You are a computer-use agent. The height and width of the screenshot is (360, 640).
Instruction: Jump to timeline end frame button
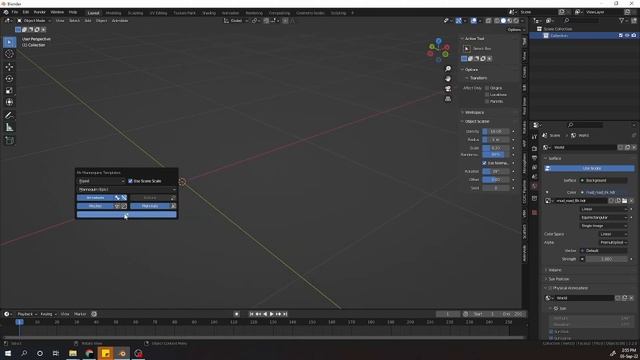coord(285,314)
